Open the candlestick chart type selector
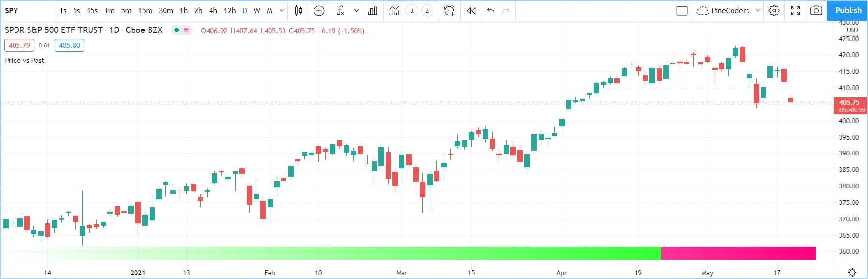The image size is (868, 279). [x=299, y=11]
